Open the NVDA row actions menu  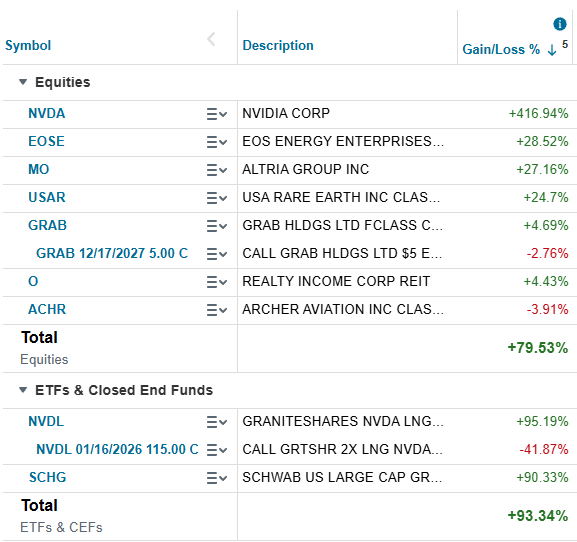(216, 114)
